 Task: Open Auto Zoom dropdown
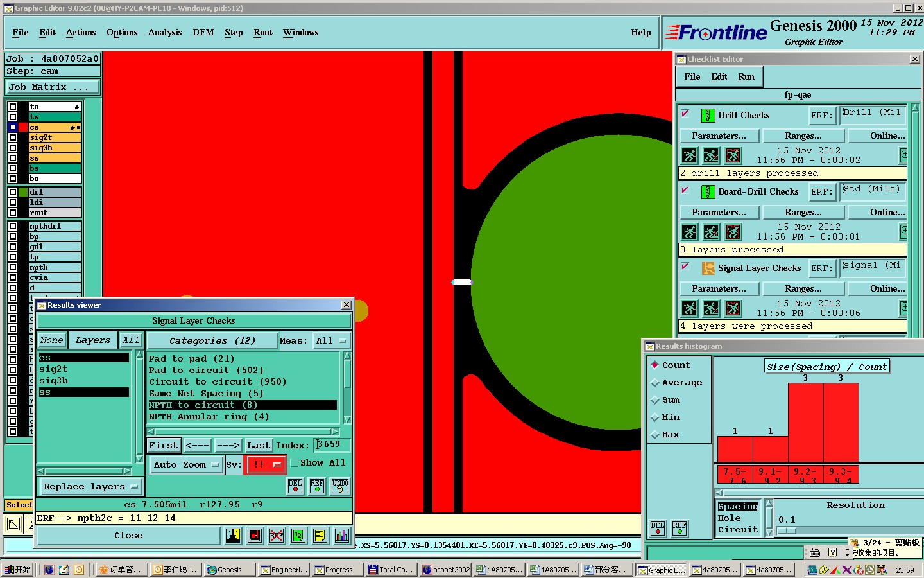point(185,464)
